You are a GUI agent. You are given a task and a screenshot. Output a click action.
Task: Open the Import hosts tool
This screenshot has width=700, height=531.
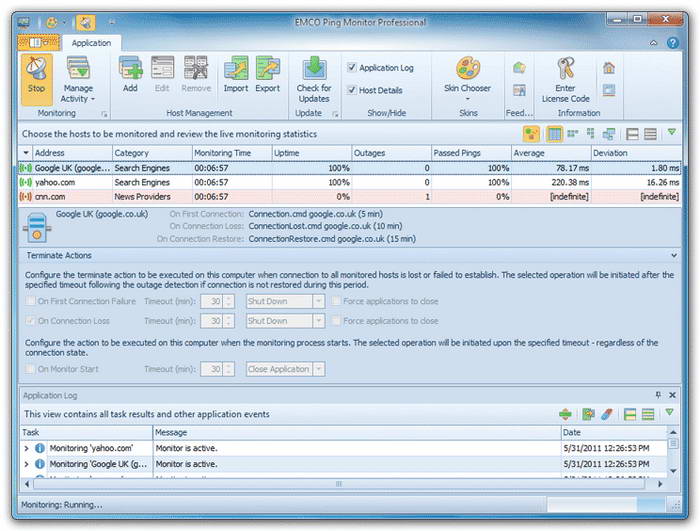pos(236,75)
